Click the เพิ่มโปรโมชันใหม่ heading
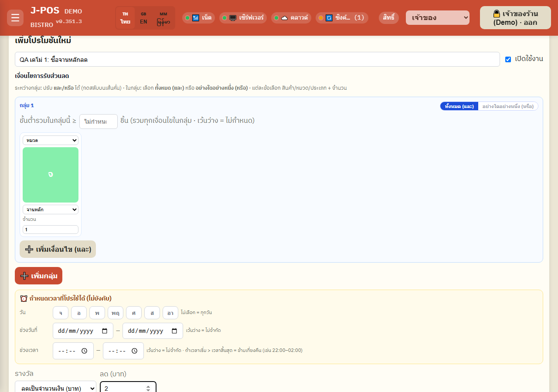Screen dimensions: 558x392 pos(43,41)
